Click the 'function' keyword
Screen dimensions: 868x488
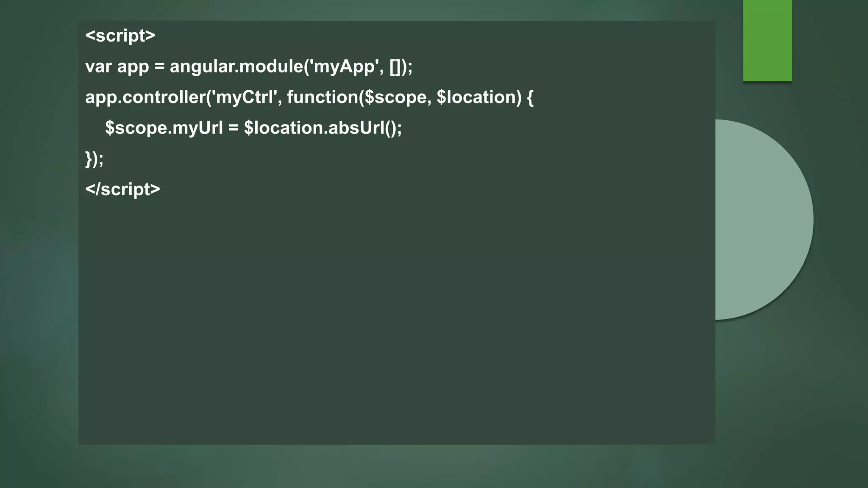pyautogui.click(x=323, y=97)
